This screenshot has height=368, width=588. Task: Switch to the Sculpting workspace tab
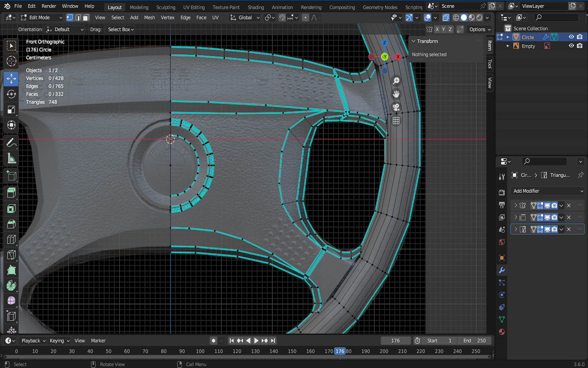[165, 7]
